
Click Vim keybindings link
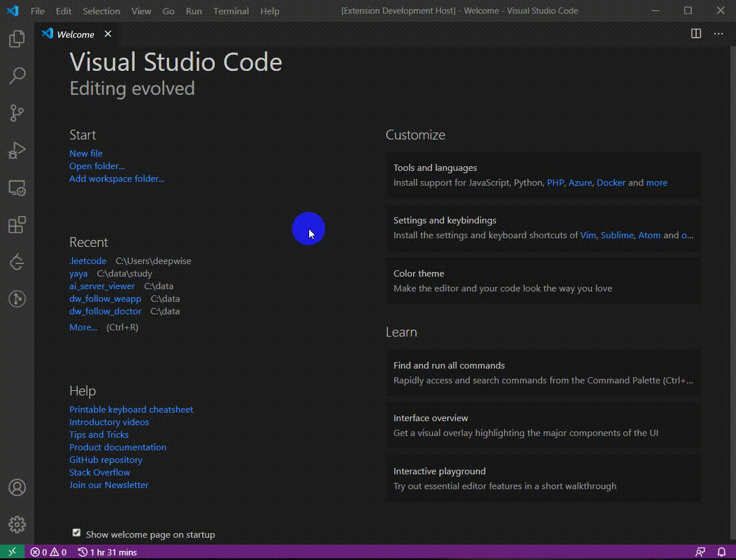(x=588, y=235)
